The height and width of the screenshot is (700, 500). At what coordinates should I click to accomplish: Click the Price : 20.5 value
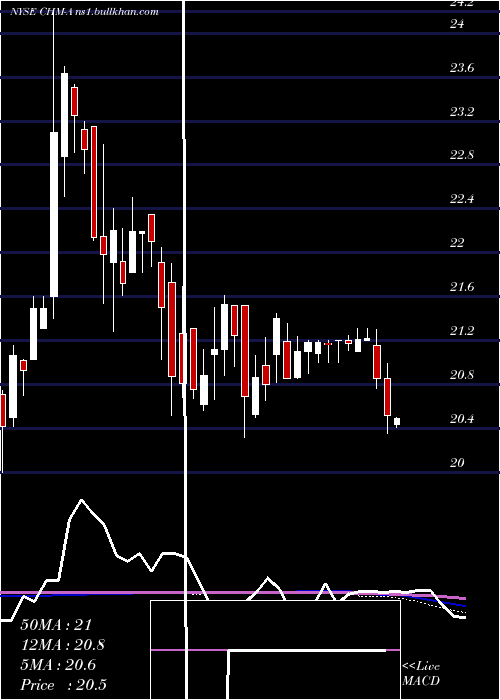pos(63,685)
